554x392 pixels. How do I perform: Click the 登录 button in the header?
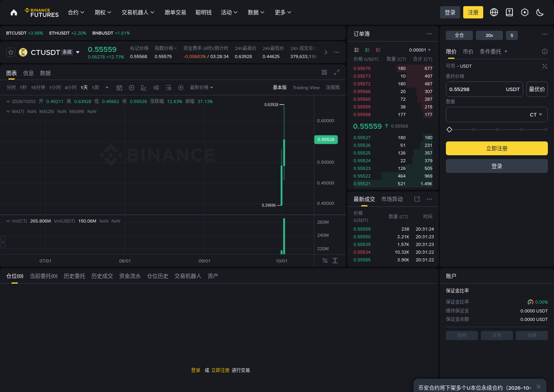[450, 12]
